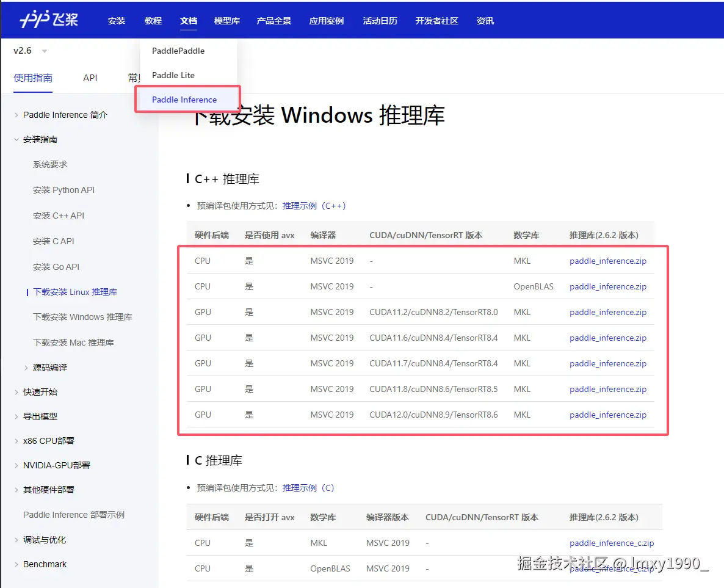The height and width of the screenshot is (588, 724).
Task: Switch to the API tab
Action: 90,78
